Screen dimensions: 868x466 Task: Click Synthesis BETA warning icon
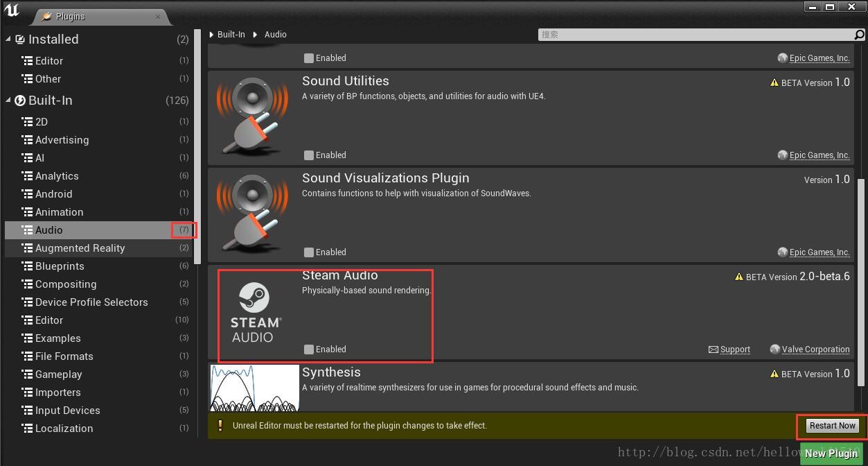click(774, 374)
